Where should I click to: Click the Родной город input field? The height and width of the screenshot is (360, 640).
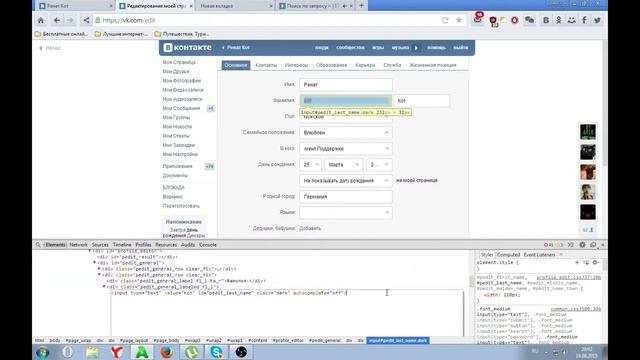[346, 197]
